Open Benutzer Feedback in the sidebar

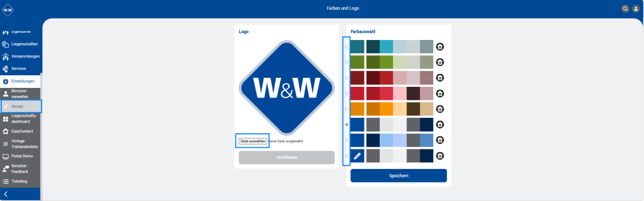coord(20,168)
